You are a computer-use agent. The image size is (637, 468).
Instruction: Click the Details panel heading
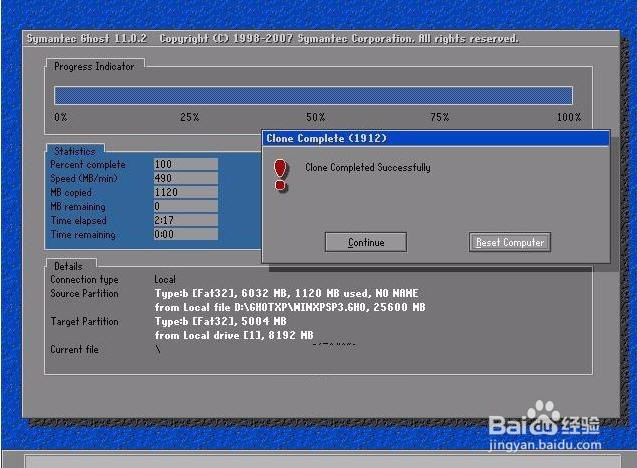(x=68, y=266)
